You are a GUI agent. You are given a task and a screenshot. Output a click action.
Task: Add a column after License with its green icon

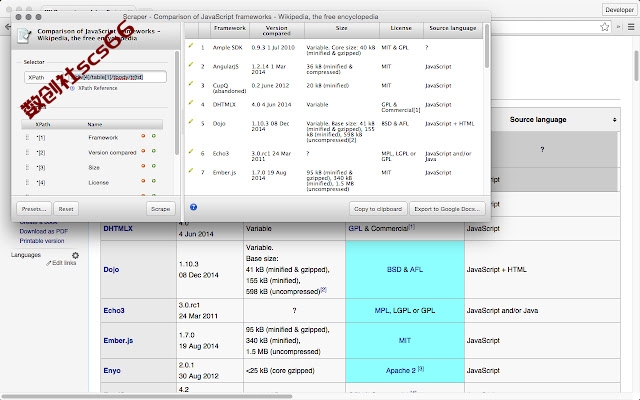[x=154, y=181]
